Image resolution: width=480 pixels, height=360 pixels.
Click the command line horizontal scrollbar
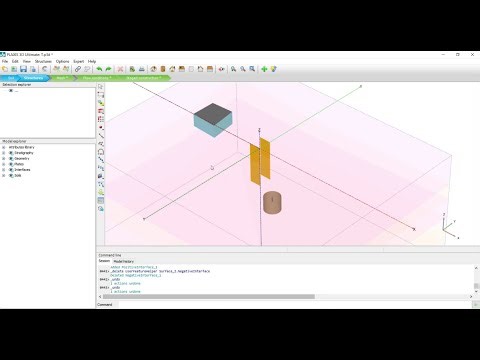pyautogui.click(x=209, y=296)
